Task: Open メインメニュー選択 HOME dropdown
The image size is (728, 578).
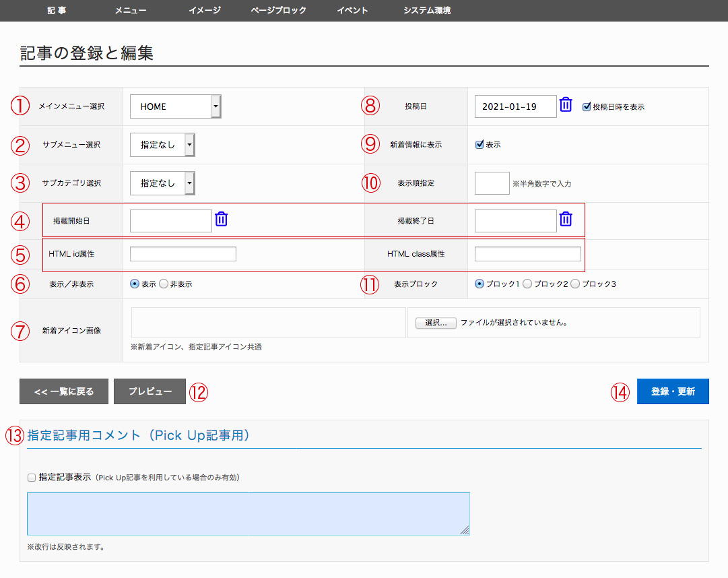Action: click(x=176, y=106)
